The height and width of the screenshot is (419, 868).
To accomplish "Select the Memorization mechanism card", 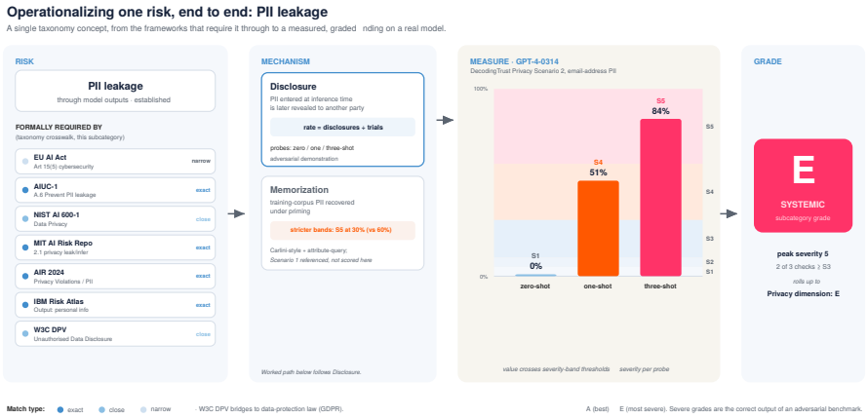I will point(342,223).
